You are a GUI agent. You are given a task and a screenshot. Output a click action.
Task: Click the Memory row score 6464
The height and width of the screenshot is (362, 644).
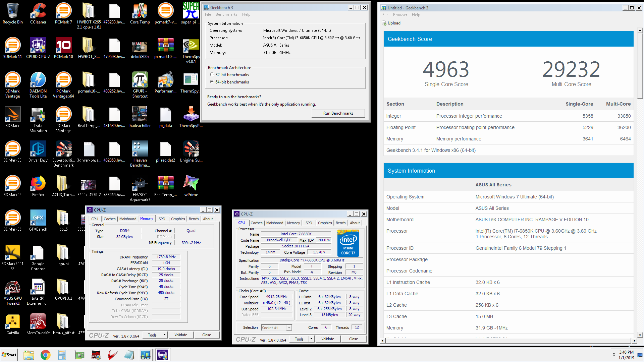click(x=625, y=139)
